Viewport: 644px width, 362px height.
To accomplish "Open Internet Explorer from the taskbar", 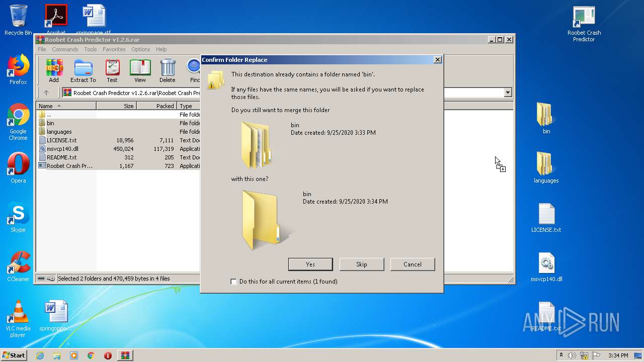I will [x=40, y=355].
